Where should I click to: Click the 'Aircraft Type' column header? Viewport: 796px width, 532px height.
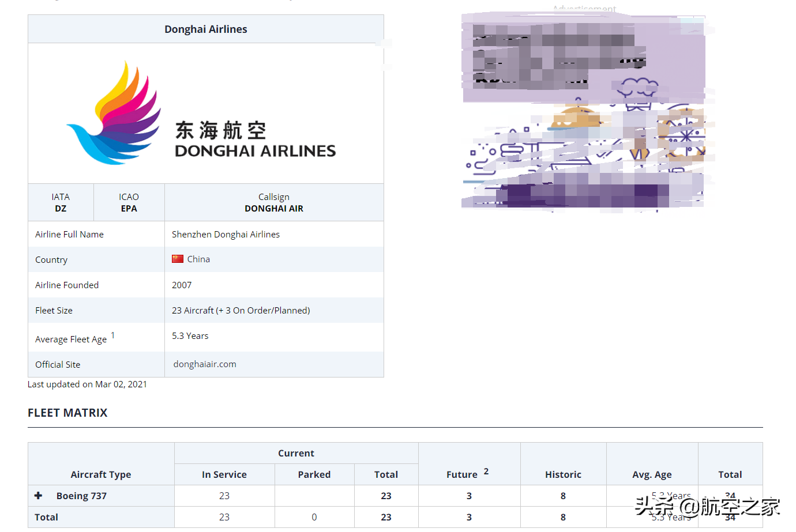point(101,474)
